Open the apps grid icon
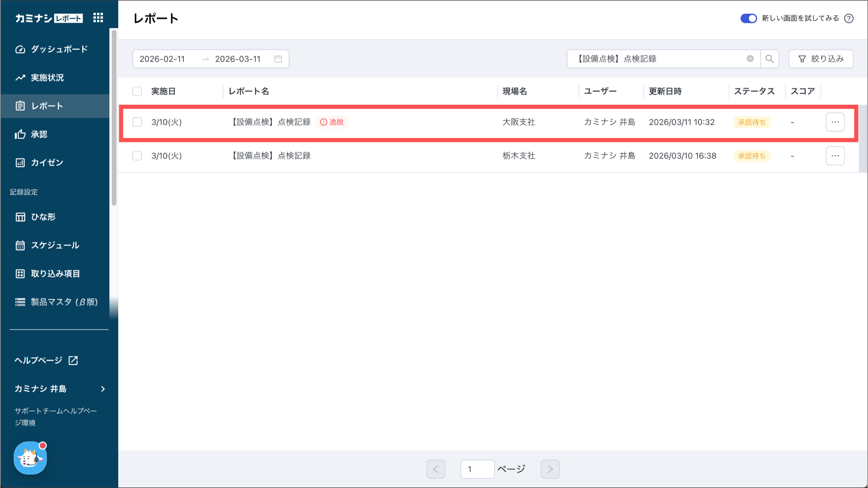The width and height of the screenshot is (868, 488). [98, 18]
